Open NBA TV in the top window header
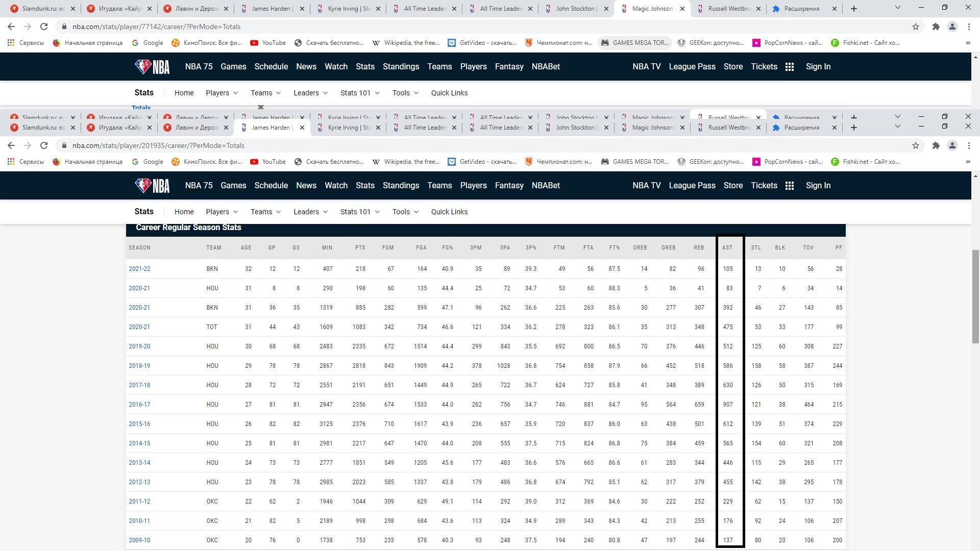The image size is (980, 551). 647,66
